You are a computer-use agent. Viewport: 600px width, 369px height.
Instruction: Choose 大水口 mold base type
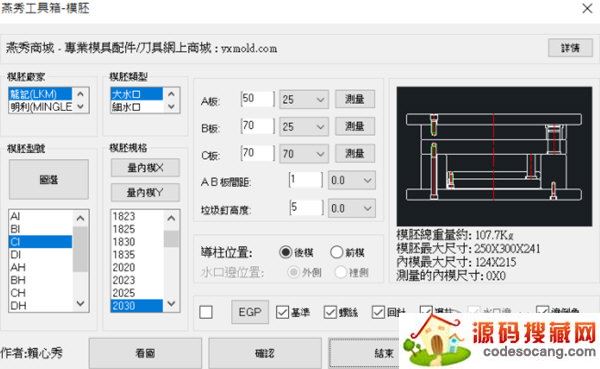click(137, 94)
